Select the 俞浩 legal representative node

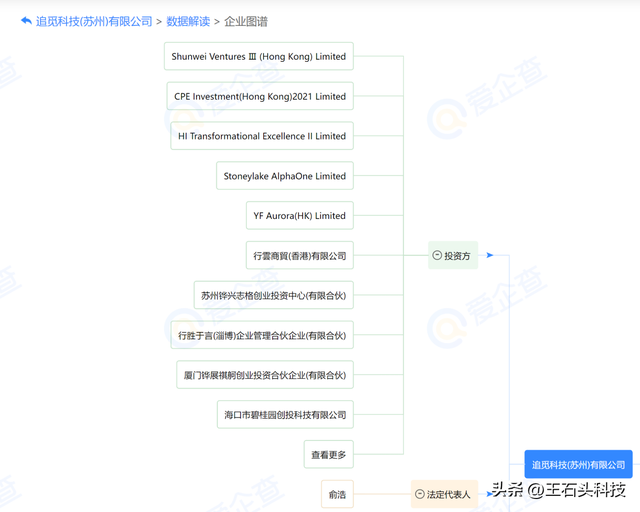pos(337,494)
